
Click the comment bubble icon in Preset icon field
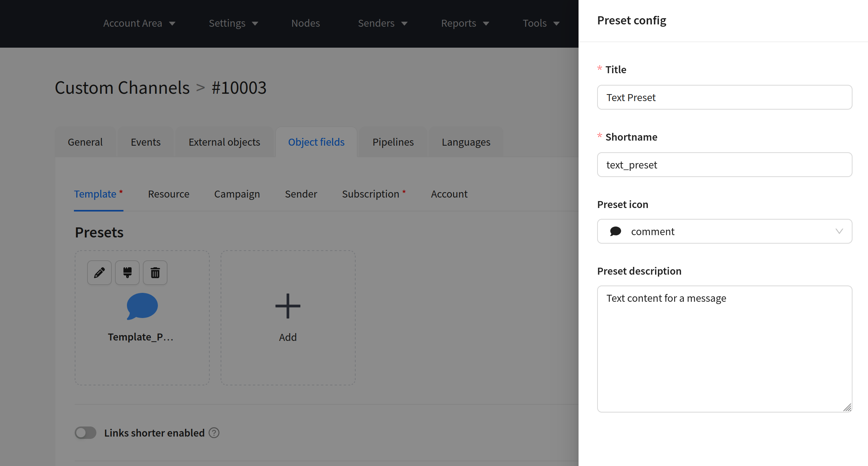pyautogui.click(x=616, y=231)
